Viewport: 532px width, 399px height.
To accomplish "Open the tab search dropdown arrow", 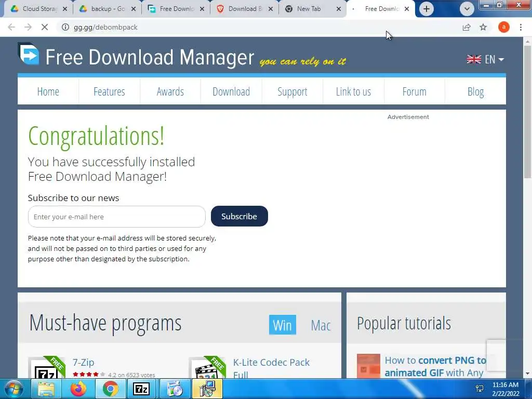I will click(x=467, y=9).
